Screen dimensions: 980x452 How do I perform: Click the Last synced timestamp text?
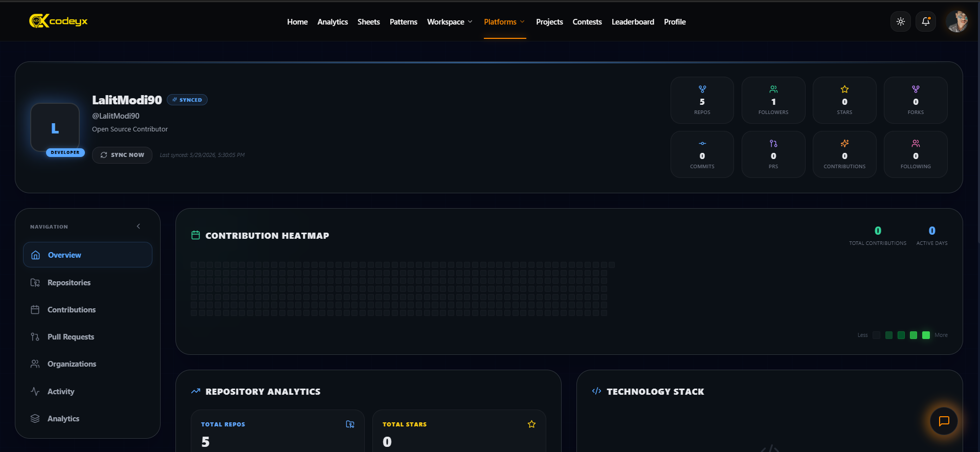[x=202, y=155]
